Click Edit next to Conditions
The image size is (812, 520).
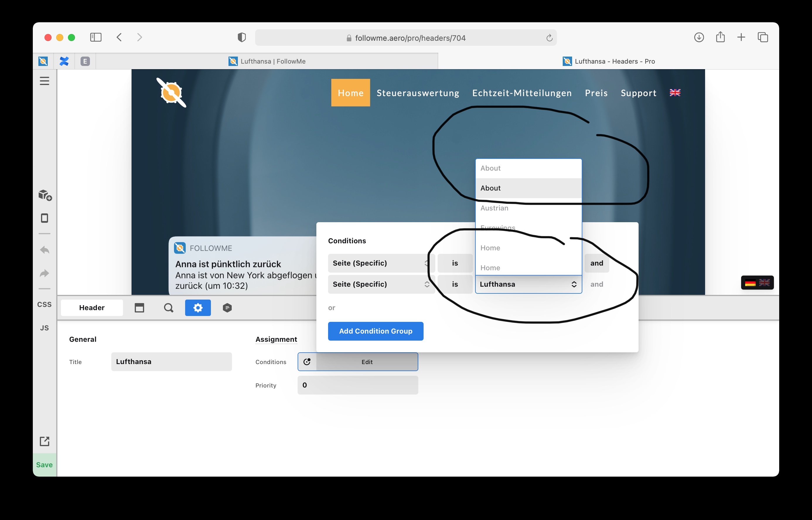[x=367, y=362]
